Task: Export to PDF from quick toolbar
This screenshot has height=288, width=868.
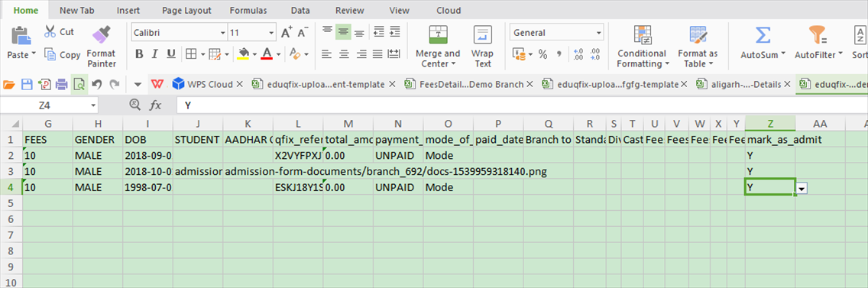Action: point(45,84)
